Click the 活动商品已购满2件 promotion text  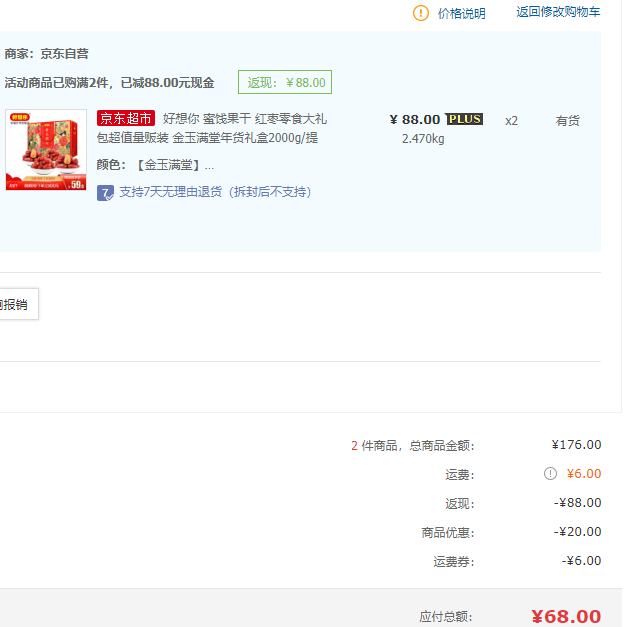(110, 83)
